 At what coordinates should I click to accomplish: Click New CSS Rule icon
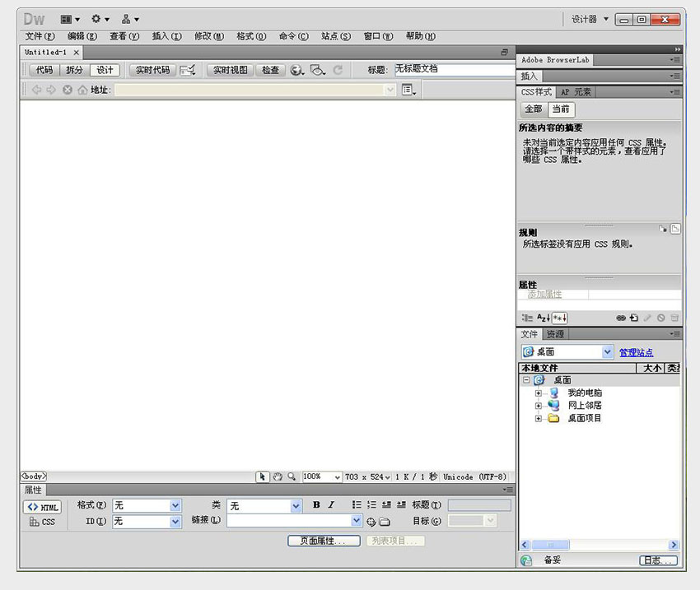634,318
